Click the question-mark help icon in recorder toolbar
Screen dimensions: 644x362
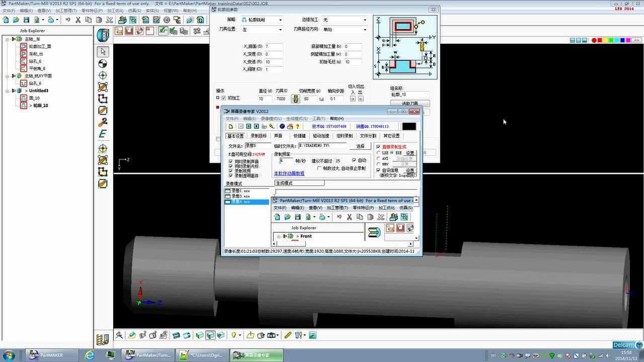point(297,127)
